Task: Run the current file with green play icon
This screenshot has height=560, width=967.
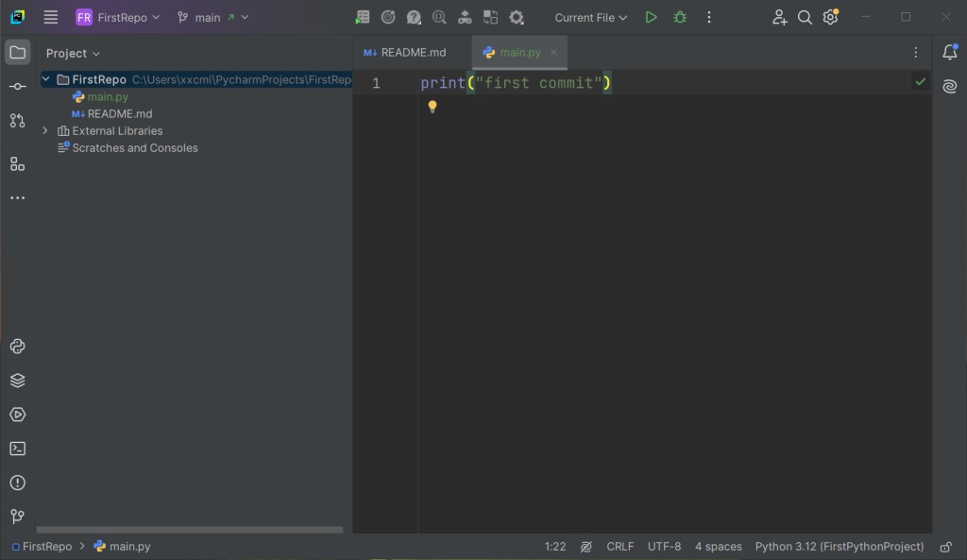Action: (651, 17)
